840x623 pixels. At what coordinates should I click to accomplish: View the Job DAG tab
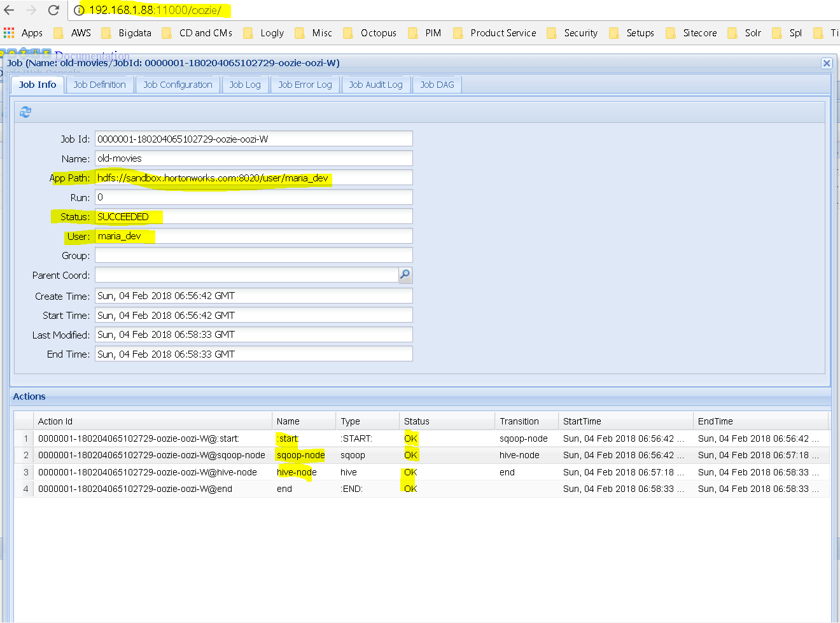point(437,85)
